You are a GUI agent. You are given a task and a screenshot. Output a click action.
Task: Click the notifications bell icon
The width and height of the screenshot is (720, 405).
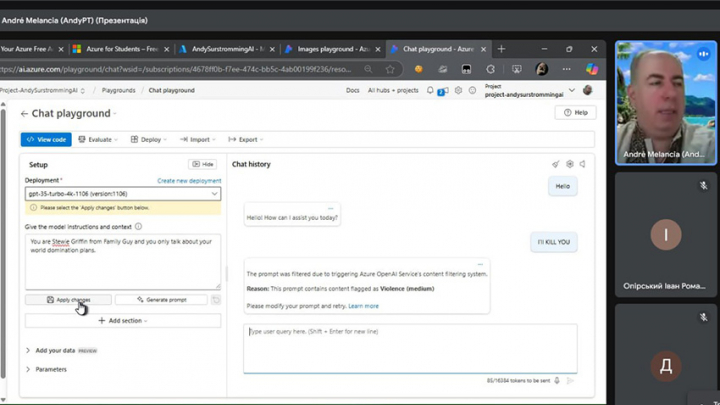430,90
